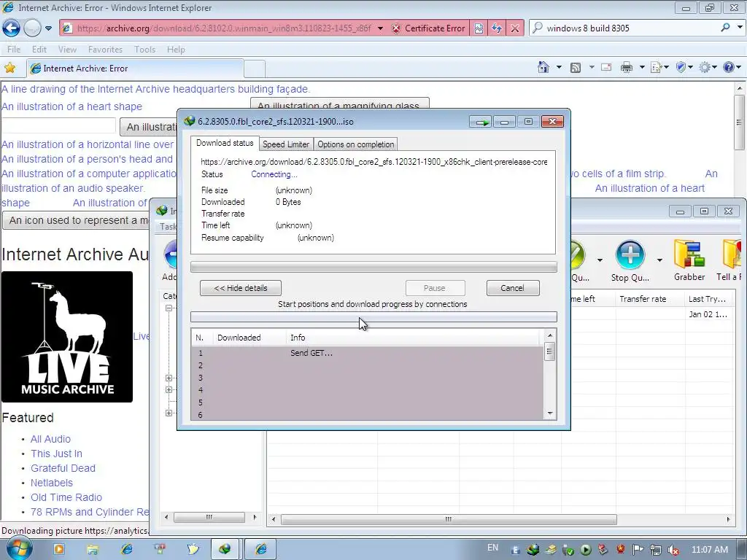This screenshot has height=560, width=747.
Task: Open the IE Tools menu
Action: (145, 50)
